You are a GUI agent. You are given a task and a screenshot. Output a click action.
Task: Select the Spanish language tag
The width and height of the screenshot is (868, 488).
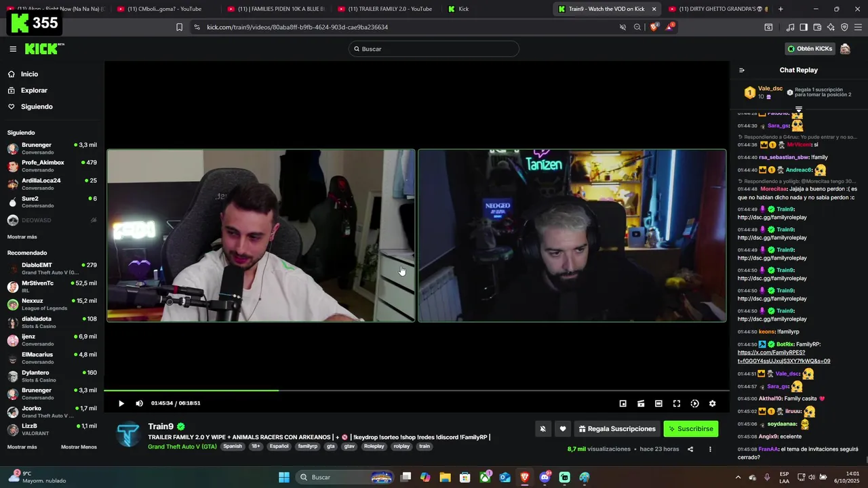(x=233, y=447)
